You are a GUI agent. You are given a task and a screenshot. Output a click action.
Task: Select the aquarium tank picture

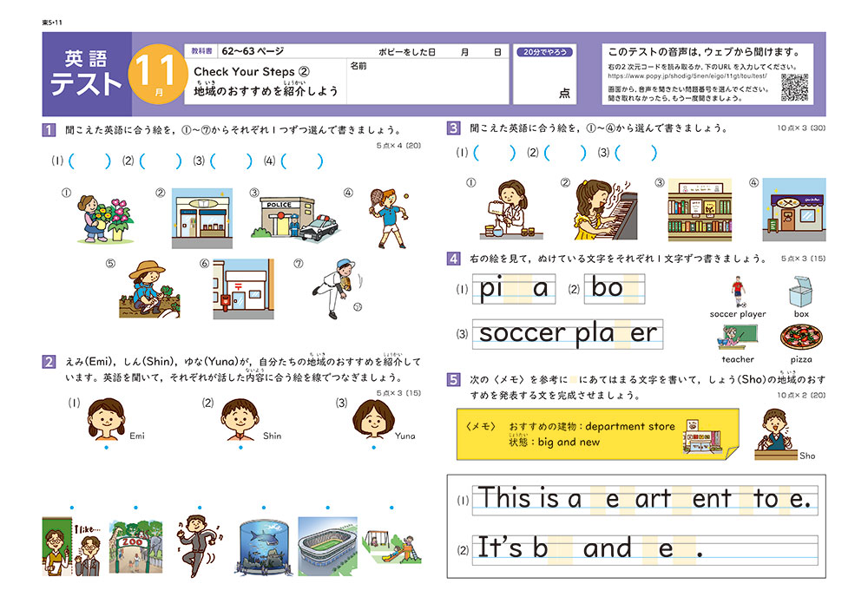[x=261, y=547]
